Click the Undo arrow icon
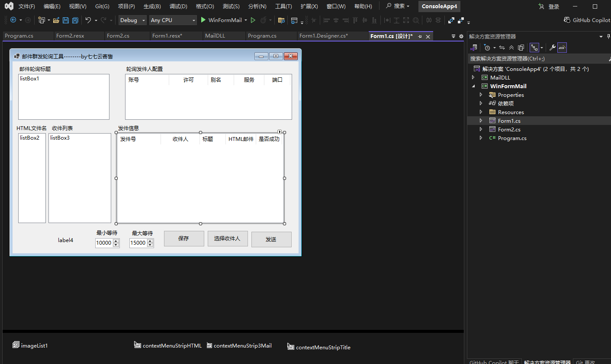Viewport: 611px width, 364px height. [88, 20]
